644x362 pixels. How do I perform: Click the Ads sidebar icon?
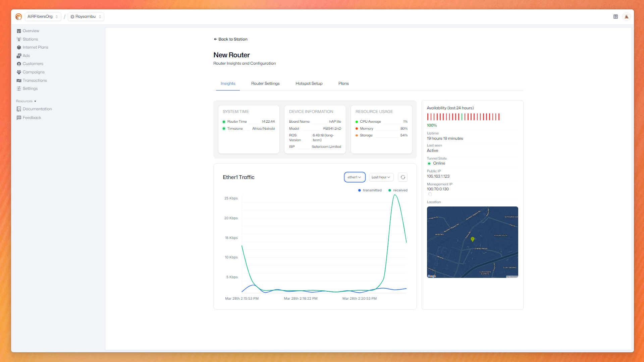coord(19,56)
